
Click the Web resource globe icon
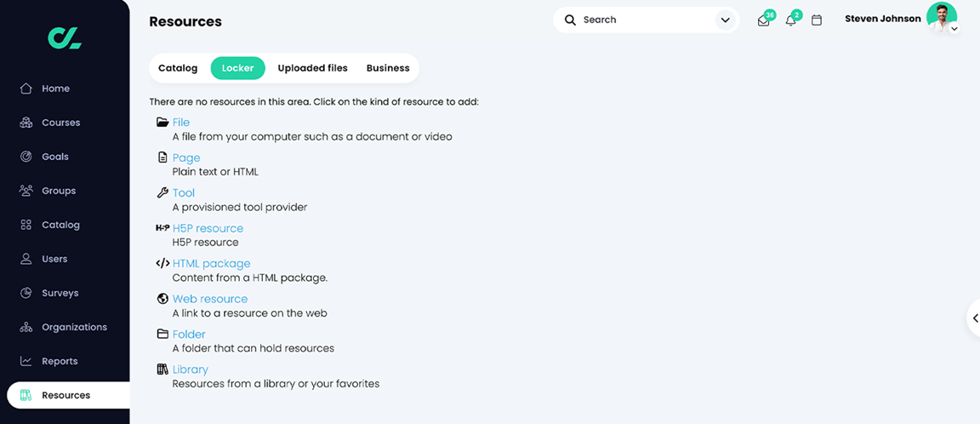coord(162,299)
